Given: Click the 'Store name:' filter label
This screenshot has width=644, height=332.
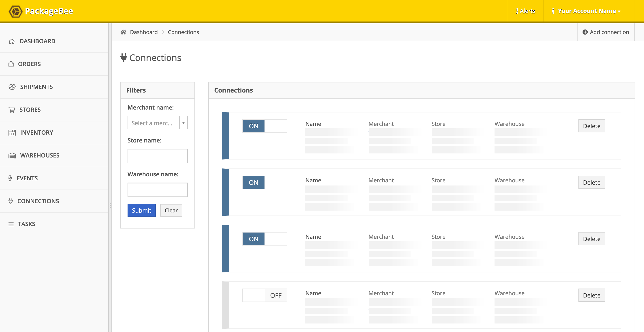Looking at the screenshot, I should (x=145, y=140).
